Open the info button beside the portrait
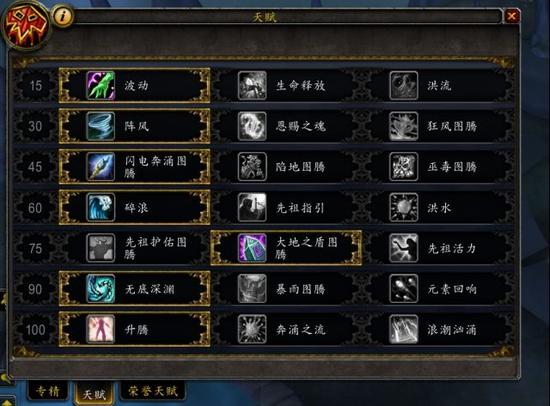This screenshot has width=550, height=406. click(x=63, y=16)
